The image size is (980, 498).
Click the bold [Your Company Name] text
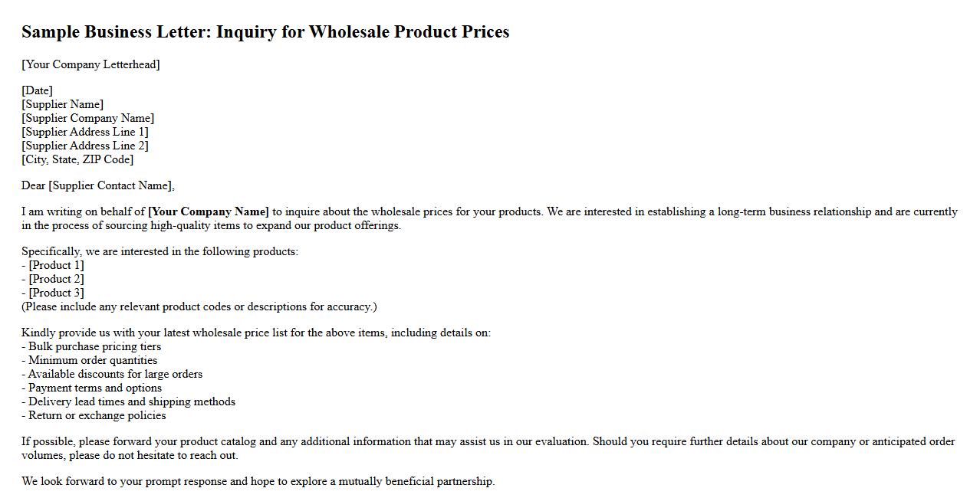point(209,211)
